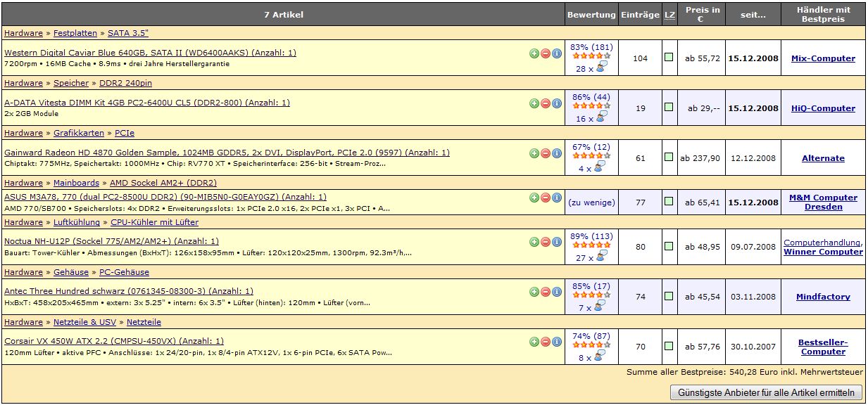The image size is (868, 405).
Task: Open Gainward Radeon HD 4870 product link
Action: [x=227, y=153]
